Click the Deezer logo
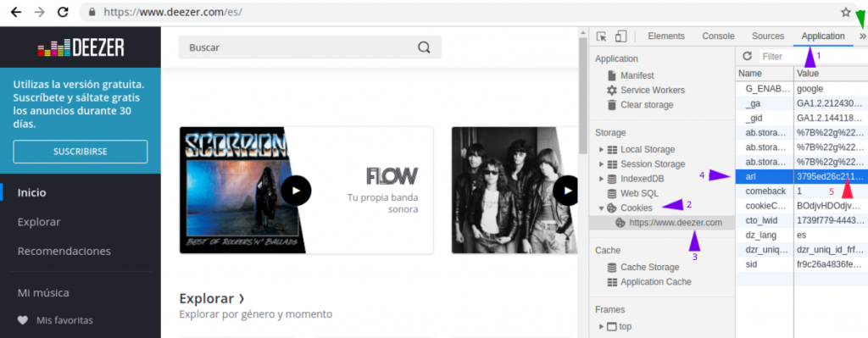This screenshot has width=868, height=338. (81, 48)
